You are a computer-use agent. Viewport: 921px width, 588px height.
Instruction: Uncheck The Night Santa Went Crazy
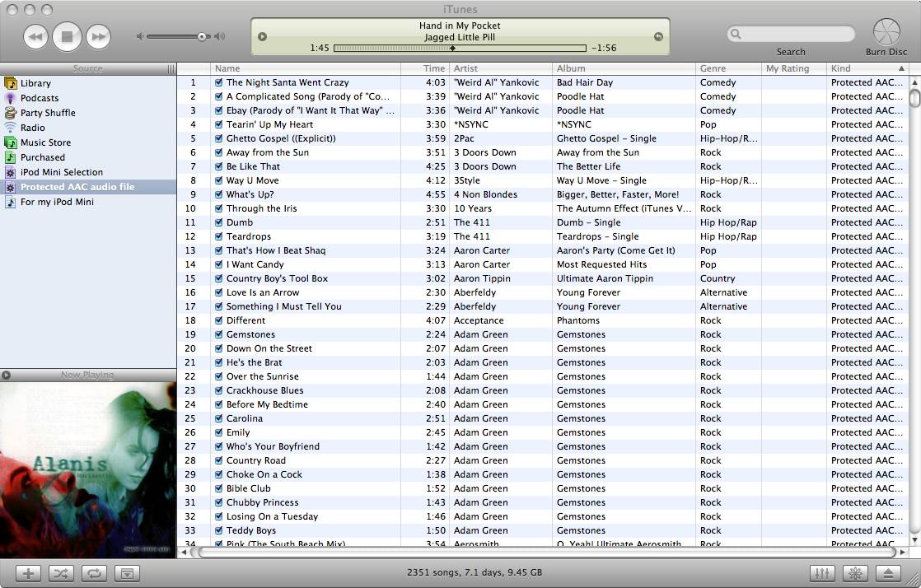coord(218,83)
